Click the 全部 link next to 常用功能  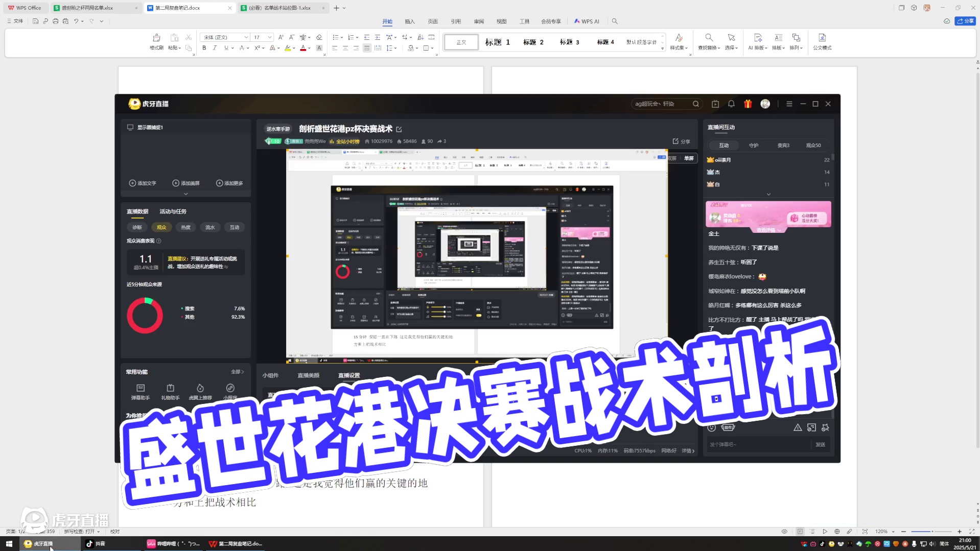click(237, 372)
